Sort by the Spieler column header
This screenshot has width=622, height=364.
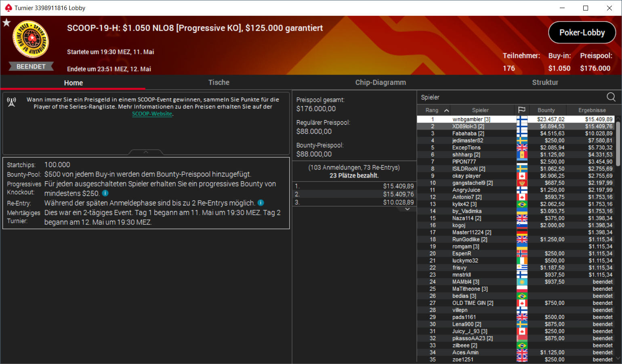point(480,110)
